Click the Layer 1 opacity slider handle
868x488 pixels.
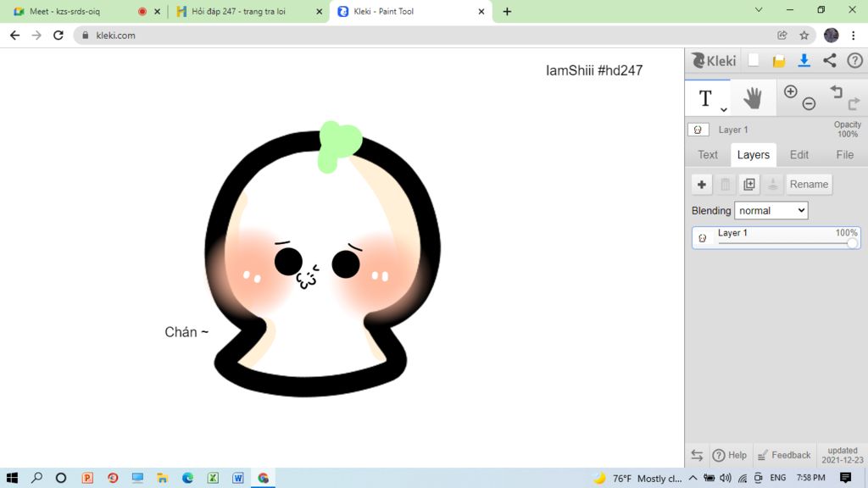[853, 243]
